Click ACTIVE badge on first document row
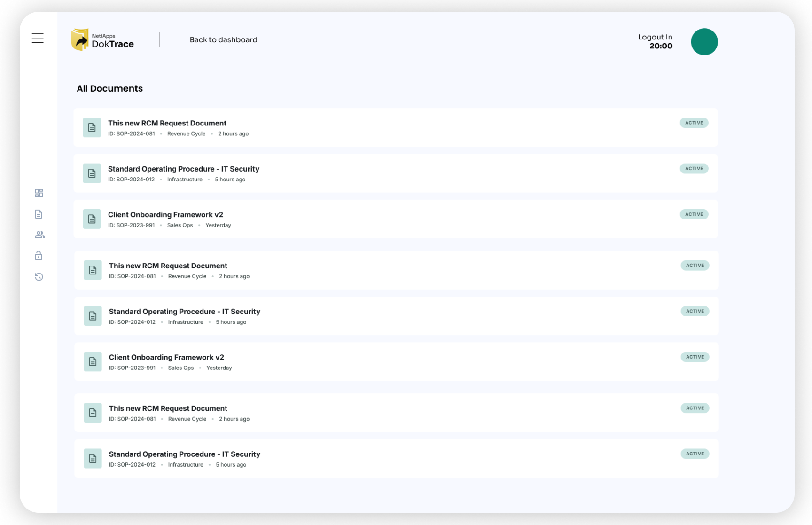The image size is (812, 525). click(x=694, y=123)
